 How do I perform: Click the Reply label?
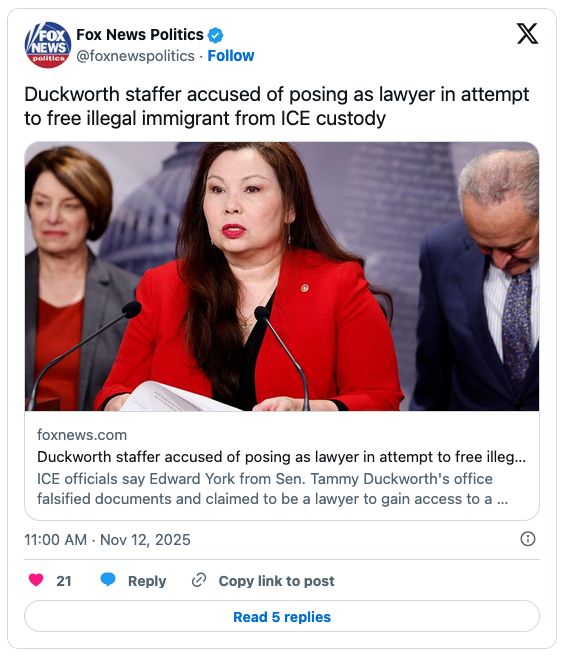[x=147, y=581]
